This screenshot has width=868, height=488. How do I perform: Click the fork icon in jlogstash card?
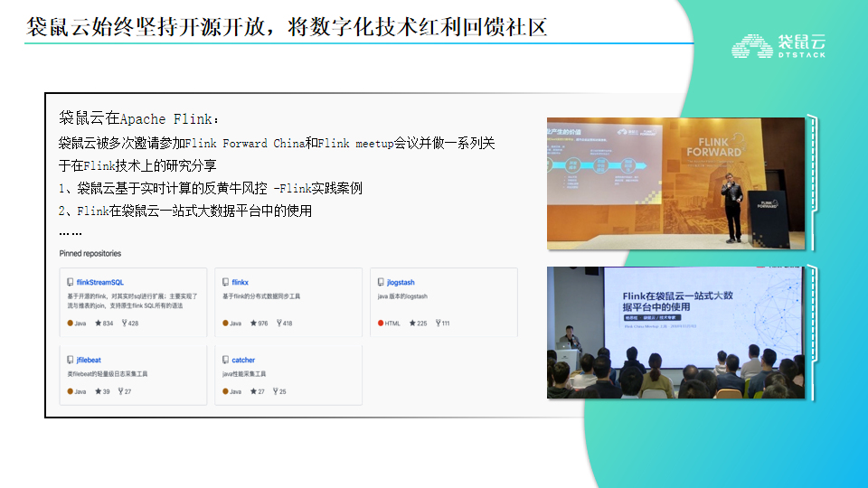439,324
